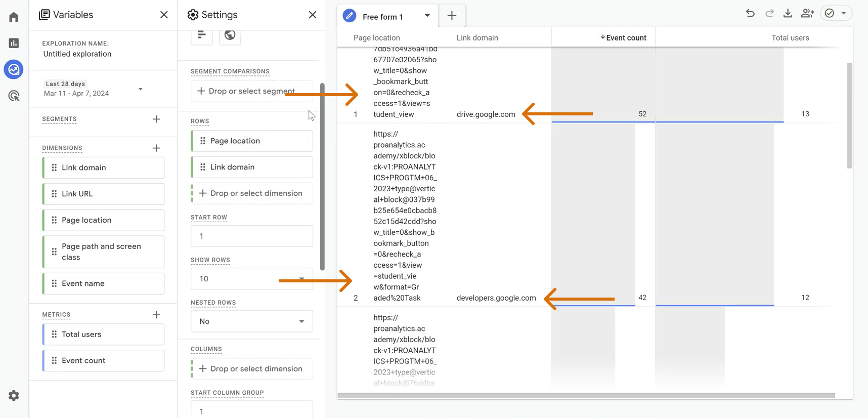Screen dimensions: 868x418
Task: Select Link URL dimension in Variables
Action: click(104, 194)
